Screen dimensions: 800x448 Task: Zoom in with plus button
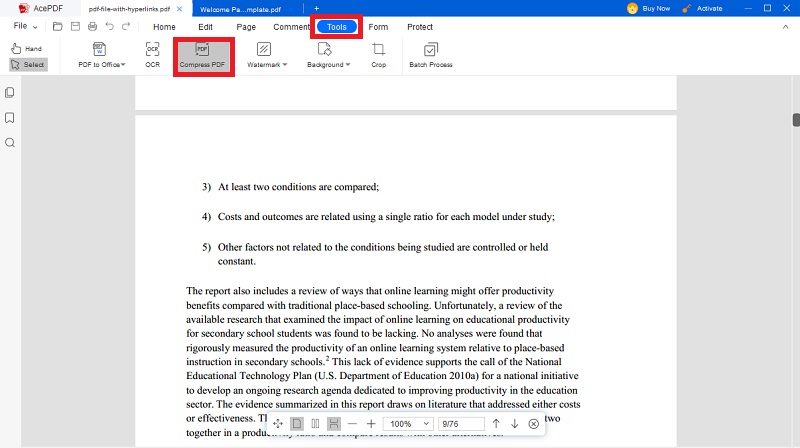371,424
